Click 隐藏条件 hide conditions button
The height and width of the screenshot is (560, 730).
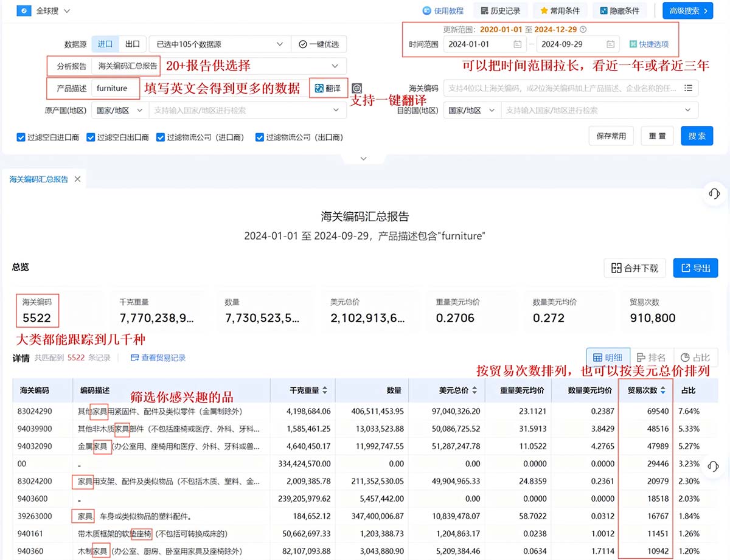point(620,11)
